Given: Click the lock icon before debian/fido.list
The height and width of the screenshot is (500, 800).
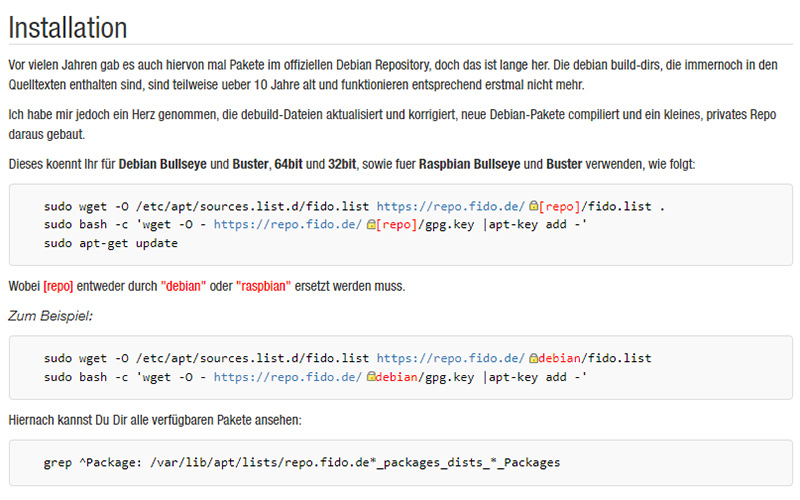Looking at the screenshot, I should pyautogui.click(x=534, y=358).
